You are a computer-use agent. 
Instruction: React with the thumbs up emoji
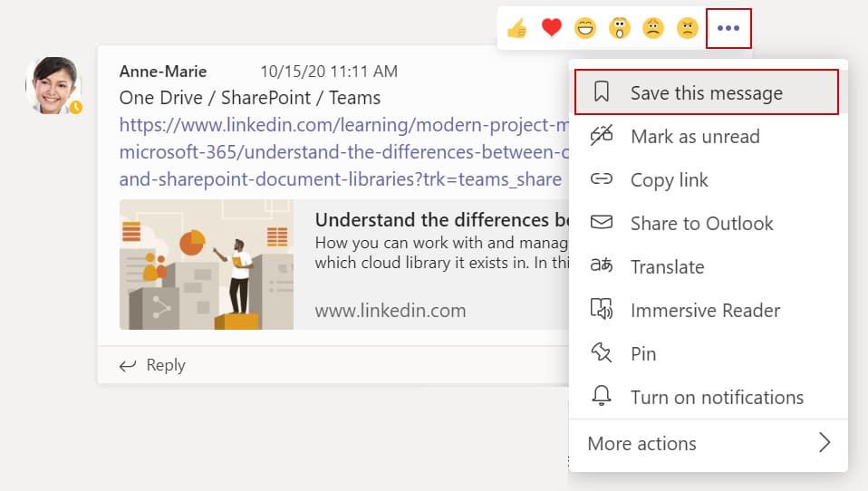click(x=517, y=28)
